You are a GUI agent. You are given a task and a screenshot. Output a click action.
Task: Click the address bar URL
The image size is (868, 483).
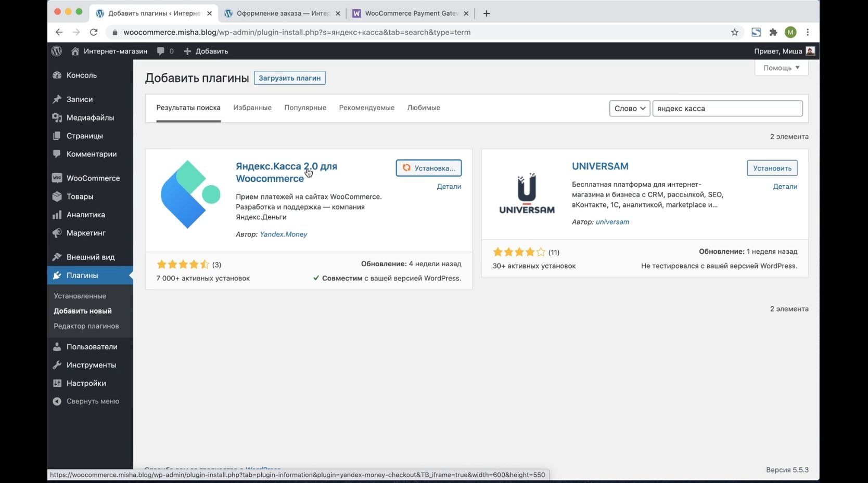[297, 32]
